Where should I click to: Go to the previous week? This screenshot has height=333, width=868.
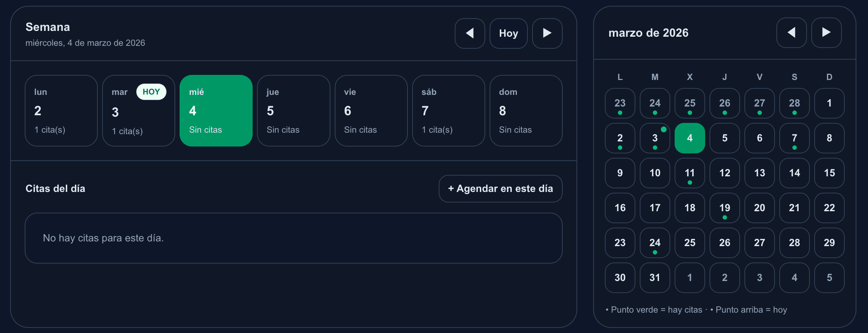[x=470, y=33]
